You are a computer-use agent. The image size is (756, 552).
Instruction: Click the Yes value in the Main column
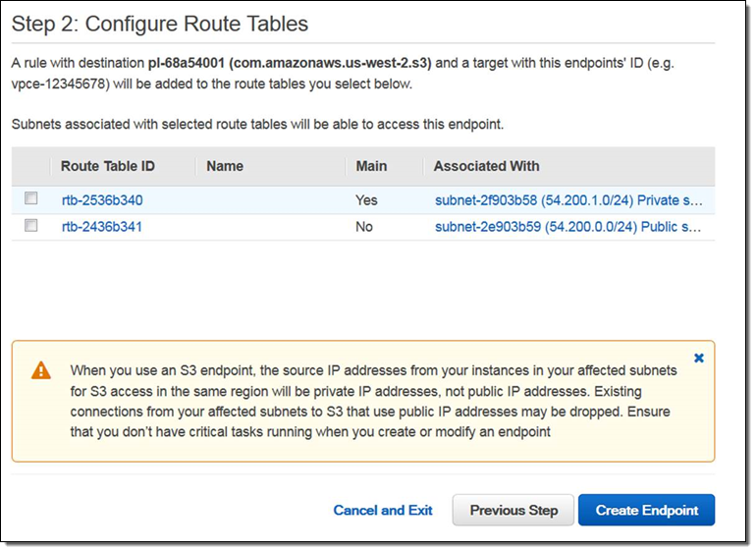pyautogui.click(x=366, y=200)
